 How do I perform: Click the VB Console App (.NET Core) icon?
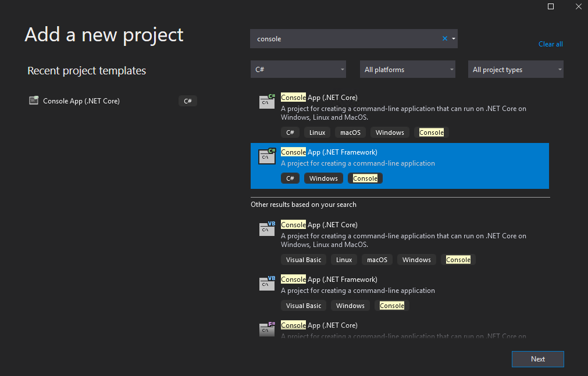[x=267, y=228]
